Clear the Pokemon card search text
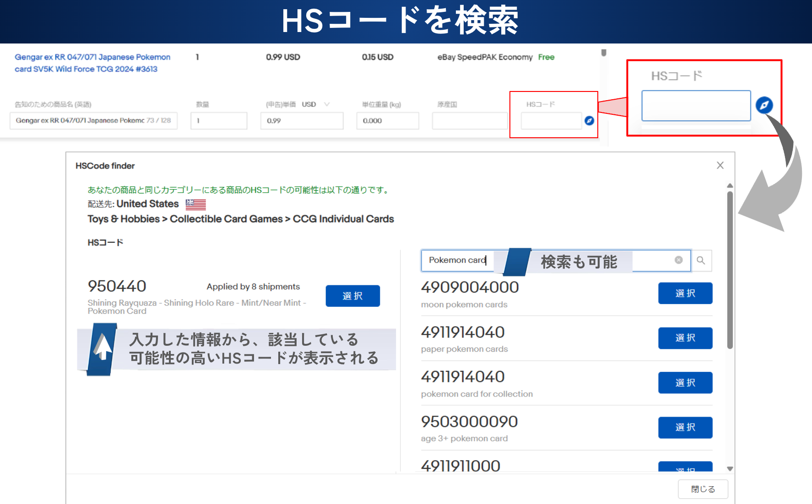 click(678, 260)
